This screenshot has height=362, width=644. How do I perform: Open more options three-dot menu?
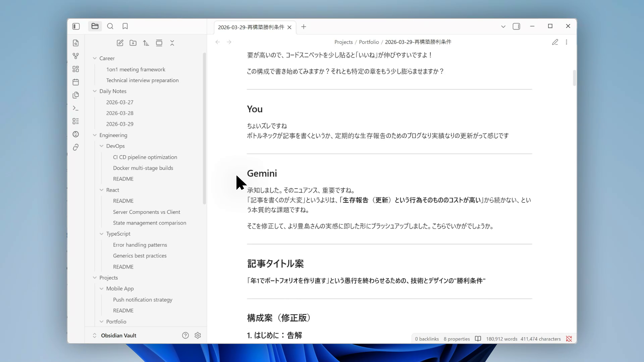point(567,42)
